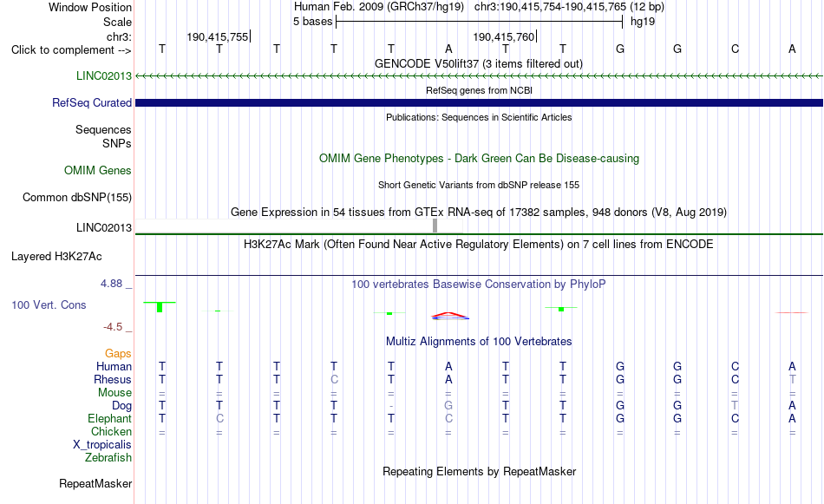The height and width of the screenshot is (504, 824).
Task: Click the A base in the Dog row
Action: 792,406
